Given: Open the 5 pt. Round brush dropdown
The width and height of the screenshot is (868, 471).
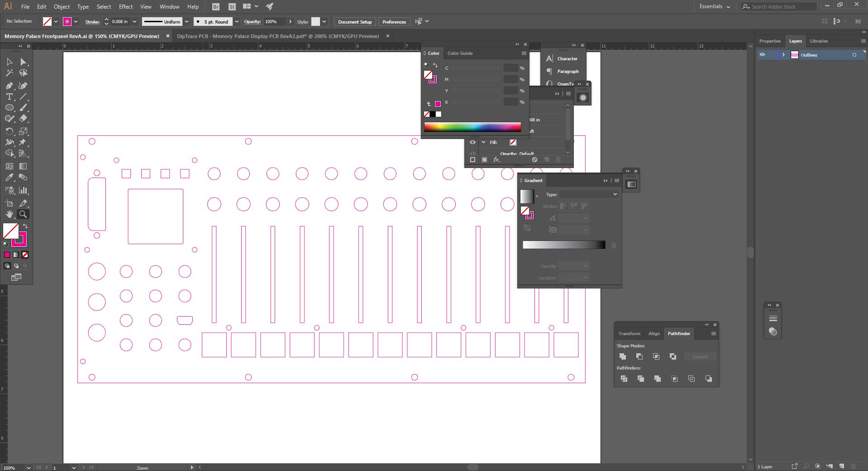Looking at the screenshot, I should click(x=237, y=21).
